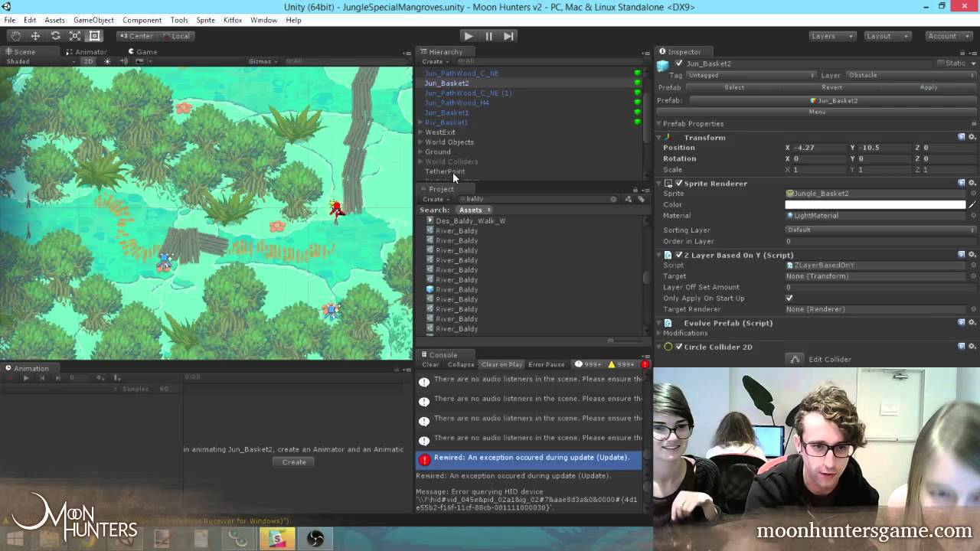Screen dimensions: 980x551
Task: Toggle the Static checkbox in Inspector
Action: 941,64
